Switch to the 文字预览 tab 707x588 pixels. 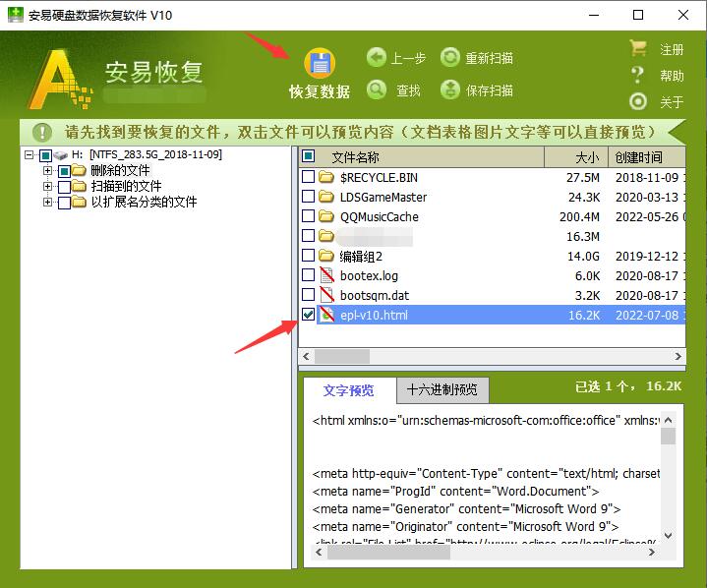[x=349, y=390]
